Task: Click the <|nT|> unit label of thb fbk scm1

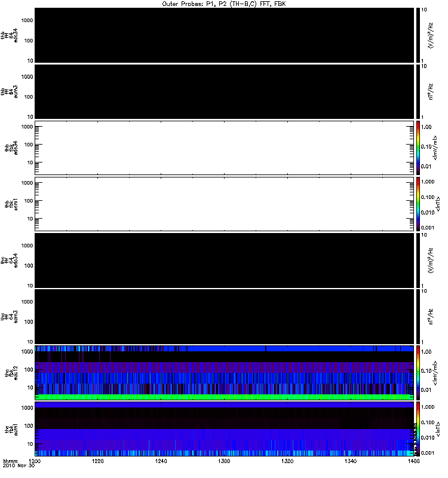Action: coord(438,204)
